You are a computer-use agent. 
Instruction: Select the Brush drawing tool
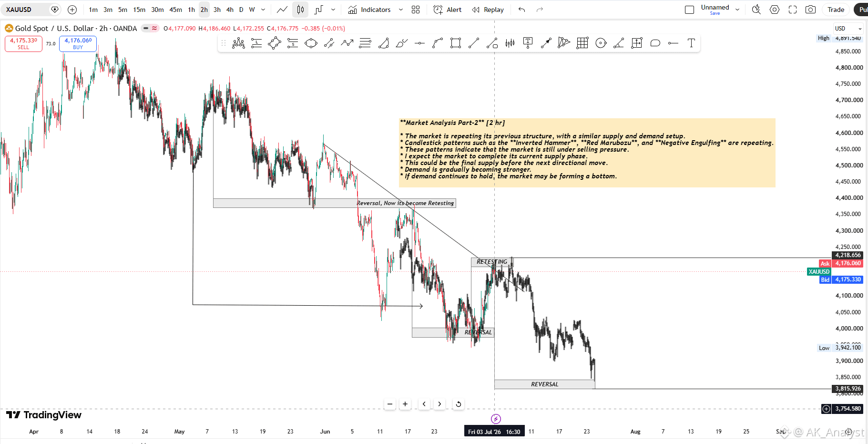401,43
